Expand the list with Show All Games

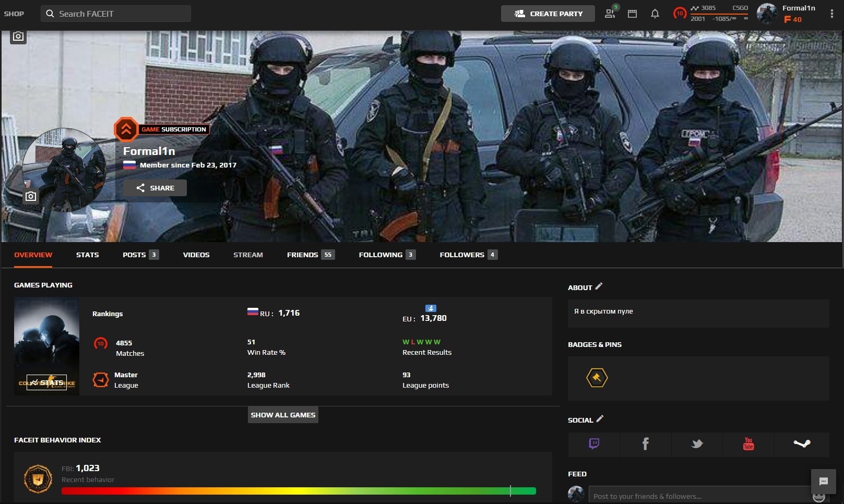click(283, 415)
